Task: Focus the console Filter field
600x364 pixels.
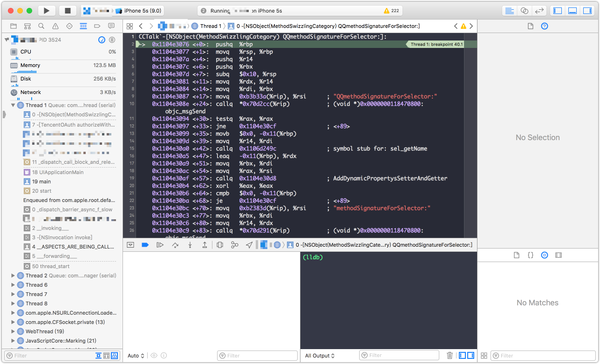Action: click(x=399, y=356)
